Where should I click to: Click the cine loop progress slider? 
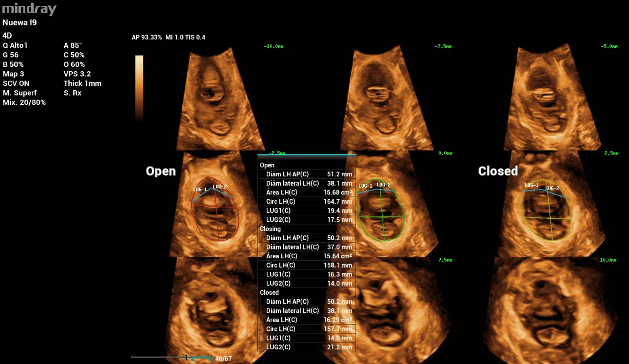click(171, 357)
